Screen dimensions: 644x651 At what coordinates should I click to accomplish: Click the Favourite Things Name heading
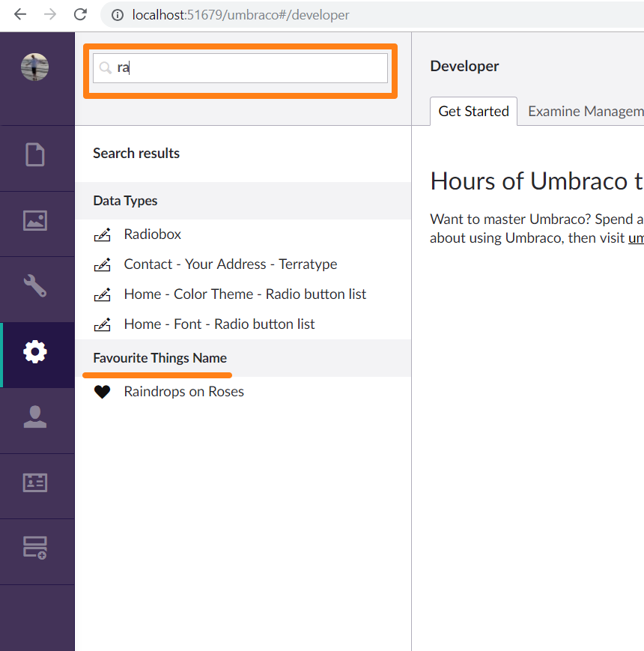(160, 358)
